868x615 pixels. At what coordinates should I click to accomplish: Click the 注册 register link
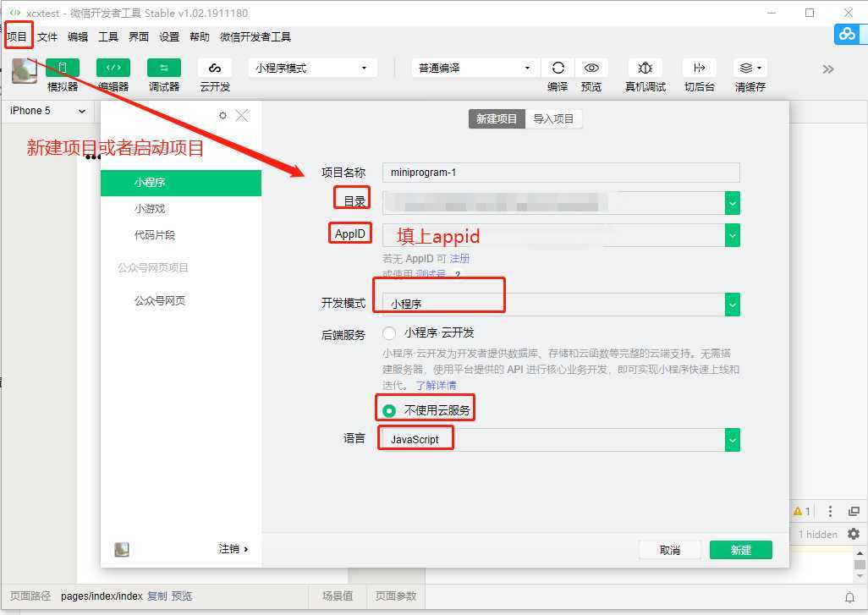pos(459,259)
